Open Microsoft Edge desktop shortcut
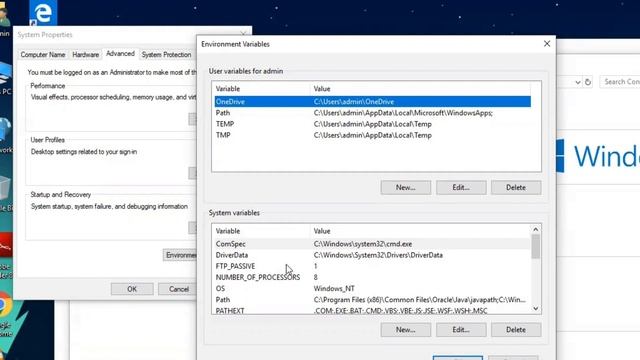Screen dimensions: 640x360 (x=43, y=13)
